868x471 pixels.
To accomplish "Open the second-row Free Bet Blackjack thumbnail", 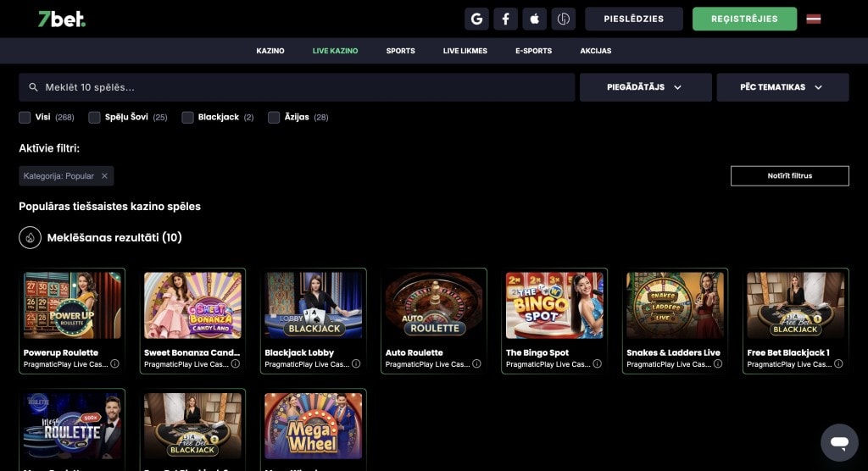I will pos(192,425).
